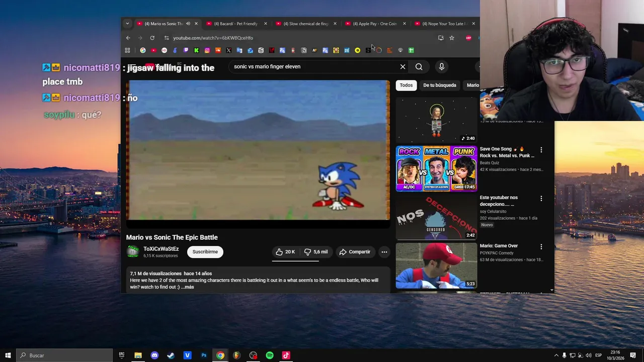The height and width of the screenshot is (362, 644).
Task: Dislike the video (5,6 mil)
Action: point(316,252)
